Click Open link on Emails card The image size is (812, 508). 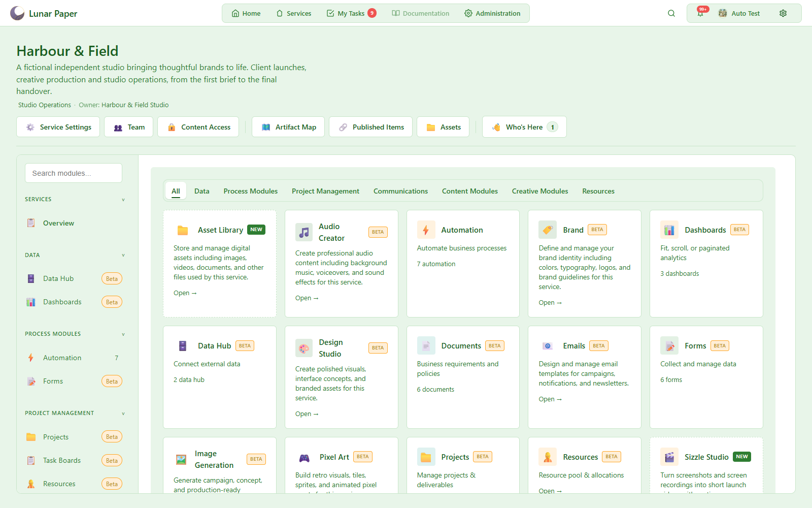pos(550,399)
